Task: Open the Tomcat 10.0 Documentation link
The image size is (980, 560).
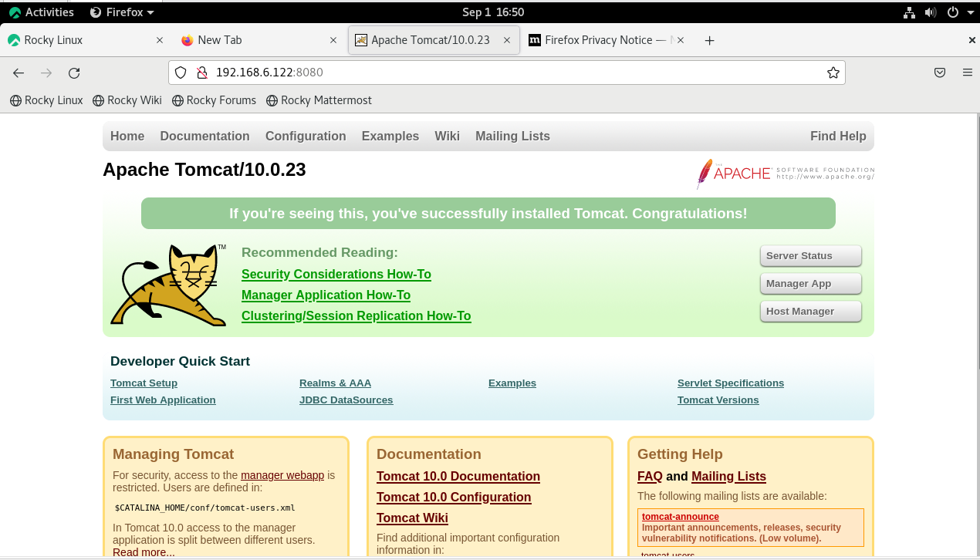Action: [458, 477]
